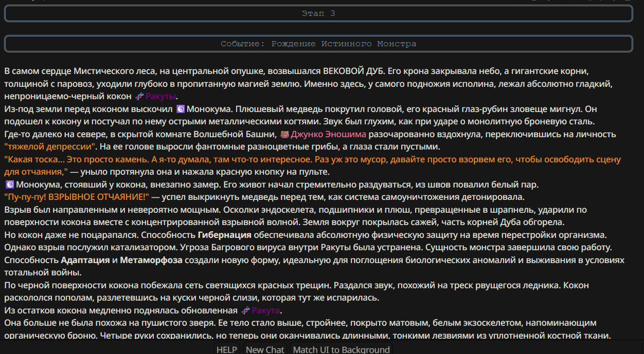644x354 pixels.
Task: Click the purple name "Ракуты"
Action: [x=161, y=97]
